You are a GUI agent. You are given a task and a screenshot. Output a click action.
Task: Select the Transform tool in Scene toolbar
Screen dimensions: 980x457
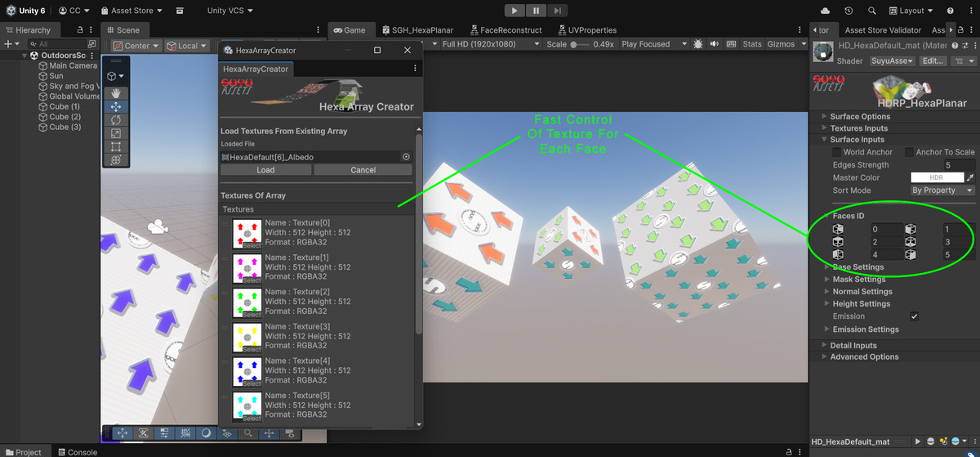pyautogui.click(x=116, y=160)
